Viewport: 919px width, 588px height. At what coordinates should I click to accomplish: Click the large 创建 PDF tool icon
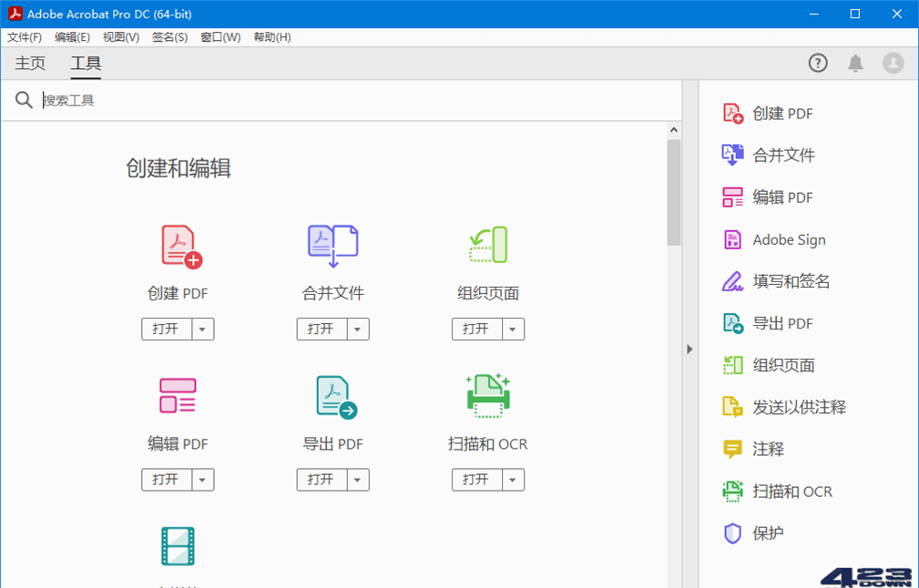(181, 247)
